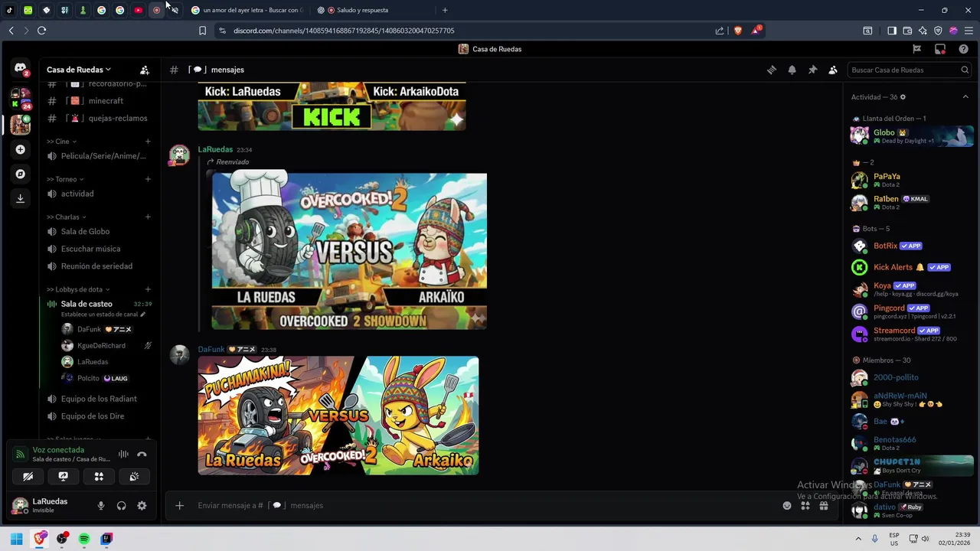
Task: Bookmark this page in address bar
Action: [202, 31]
